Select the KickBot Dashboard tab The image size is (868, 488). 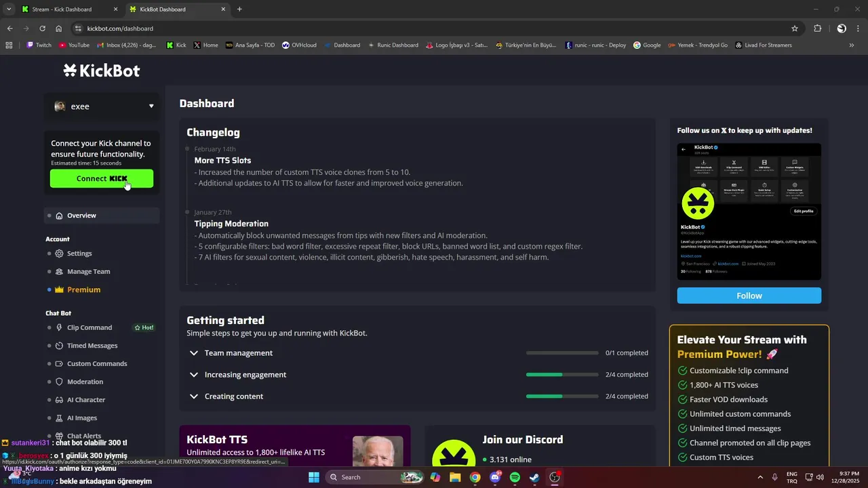[x=177, y=9]
